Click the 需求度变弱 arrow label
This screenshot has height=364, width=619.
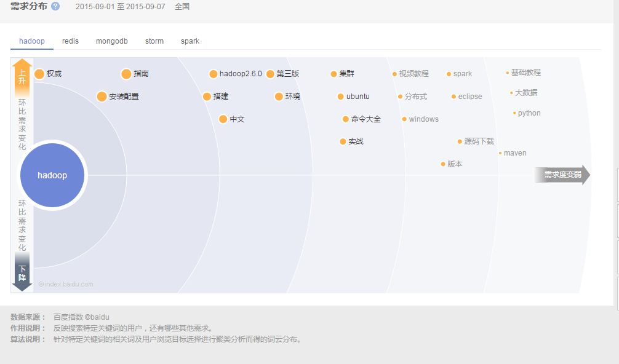562,175
